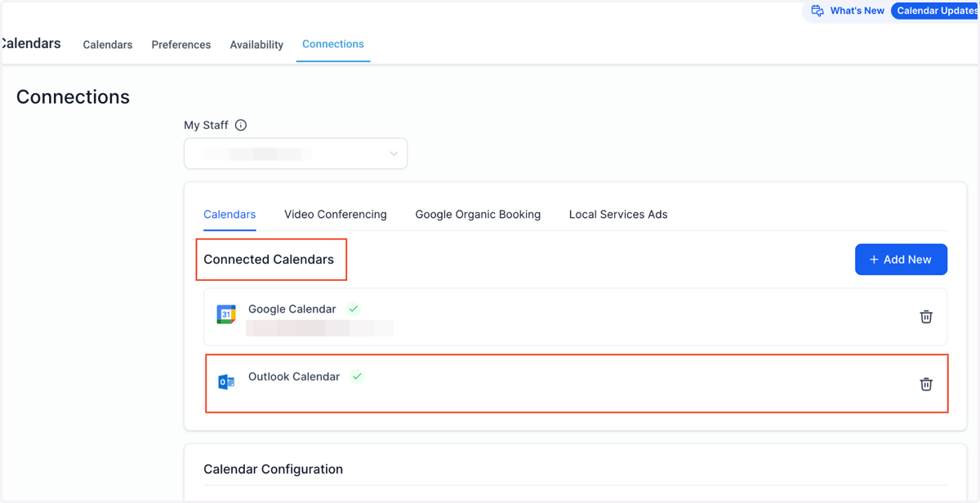Switch to Video Conferencing tab

click(x=336, y=214)
